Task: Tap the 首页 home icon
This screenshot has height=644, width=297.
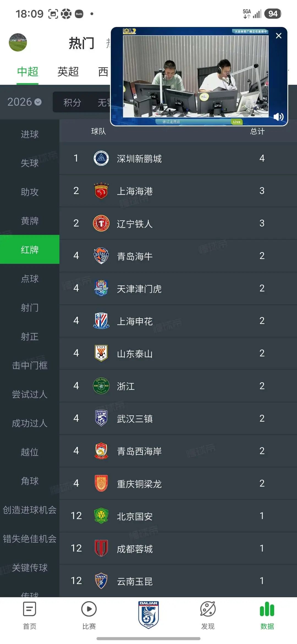Action: click(x=30, y=609)
